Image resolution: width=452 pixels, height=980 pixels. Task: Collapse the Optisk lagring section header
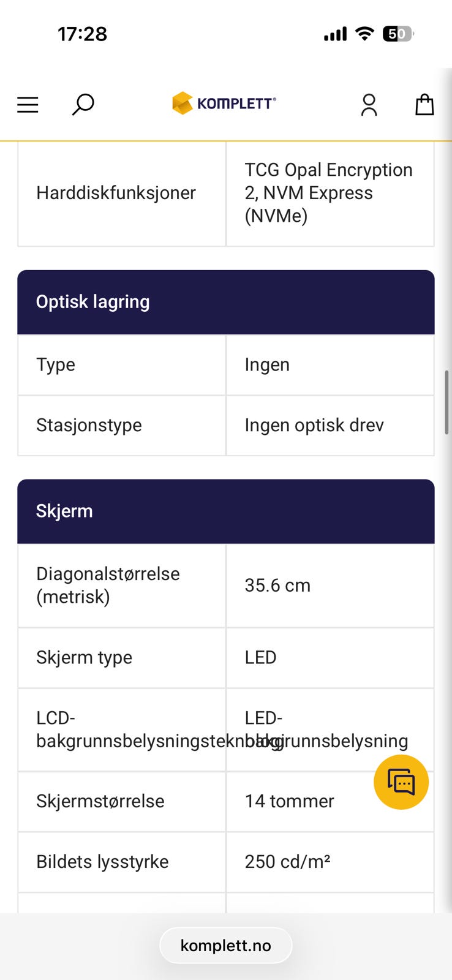[225, 302]
